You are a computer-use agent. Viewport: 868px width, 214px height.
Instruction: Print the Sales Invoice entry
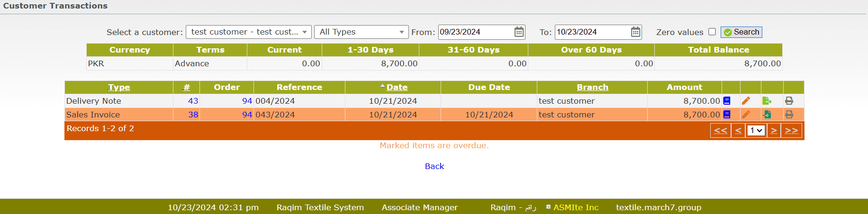[x=789, y=115]
